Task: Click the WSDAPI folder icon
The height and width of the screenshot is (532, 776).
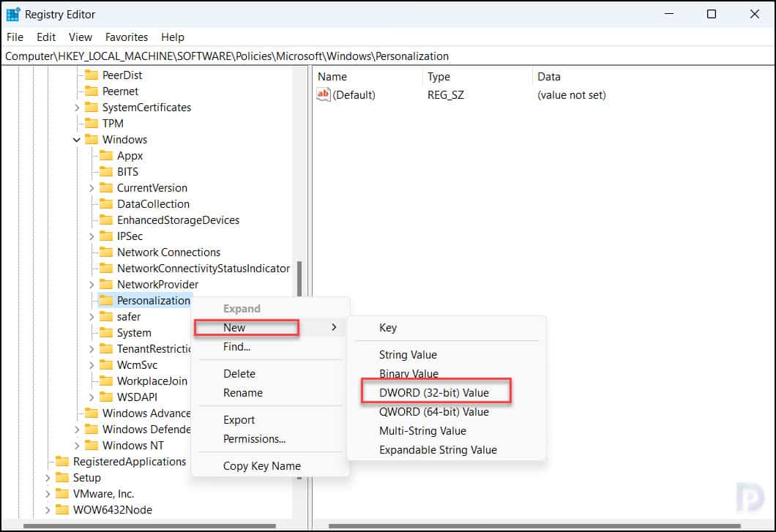Action: click(106, 397)
